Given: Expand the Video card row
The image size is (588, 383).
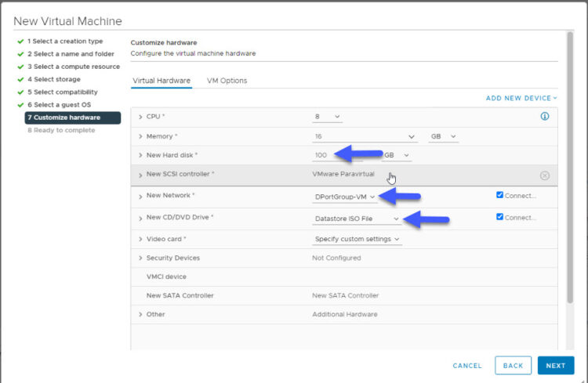Looking at the screenshot, I should click(140, 238).
